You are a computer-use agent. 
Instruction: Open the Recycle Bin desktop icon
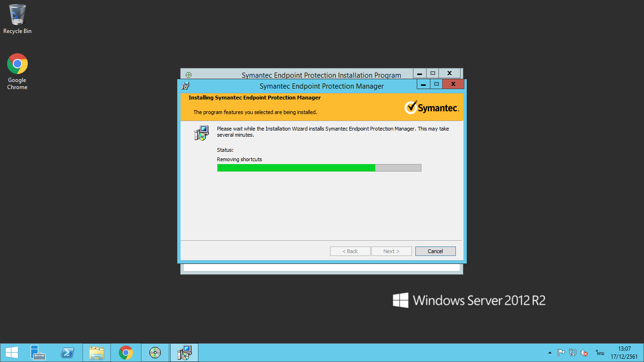pos(17,19)
